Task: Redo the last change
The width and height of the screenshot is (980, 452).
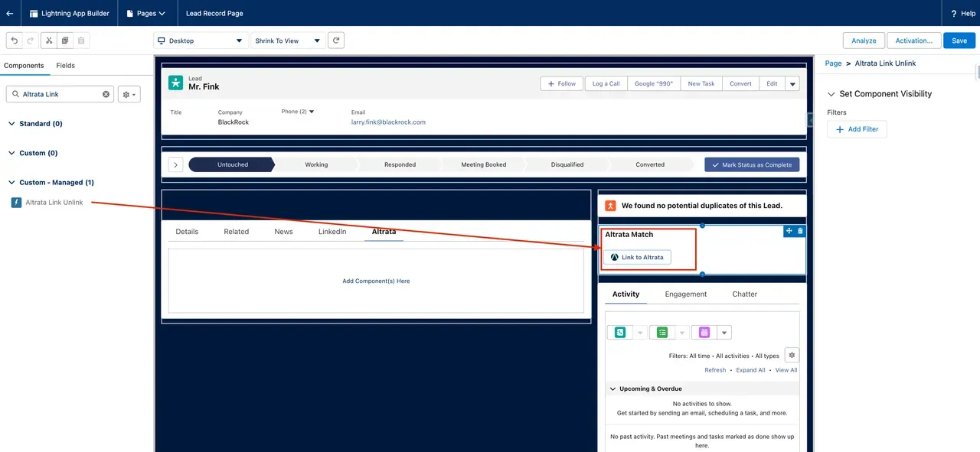Action: 31,41
